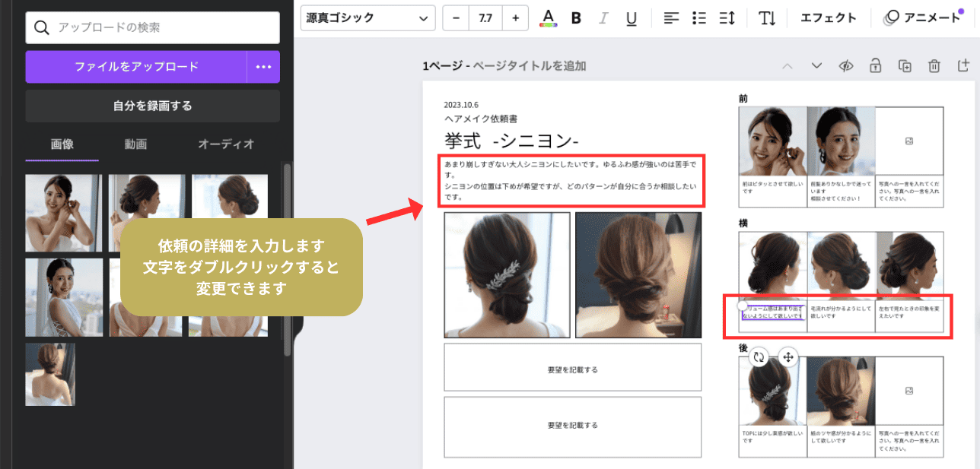Open the text color picker

coord(547,18)
